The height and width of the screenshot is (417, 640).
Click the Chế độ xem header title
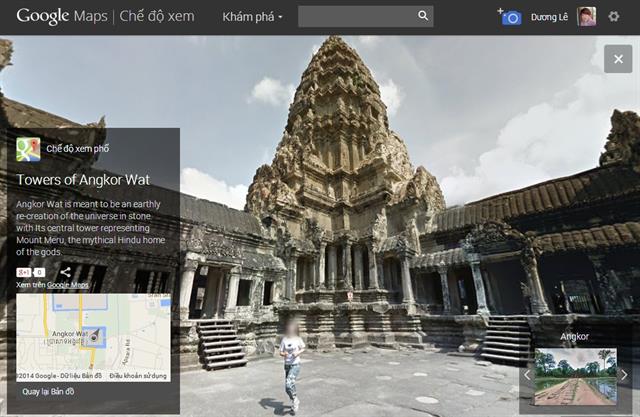click(x=157, y=16)
